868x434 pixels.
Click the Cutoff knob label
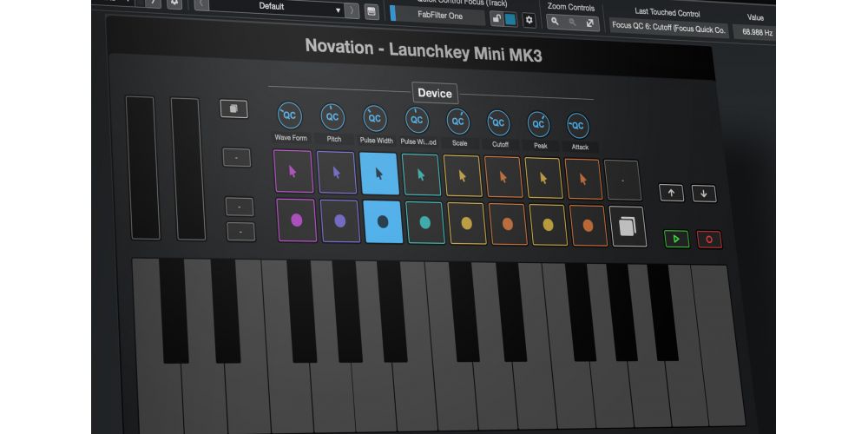(x=500, y=144)
